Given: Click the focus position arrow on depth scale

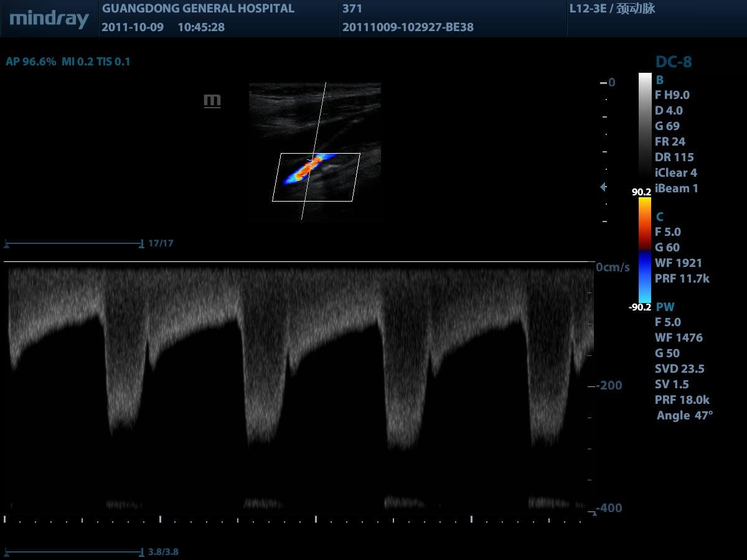Looking at the screenshot, I should [603, 187].
